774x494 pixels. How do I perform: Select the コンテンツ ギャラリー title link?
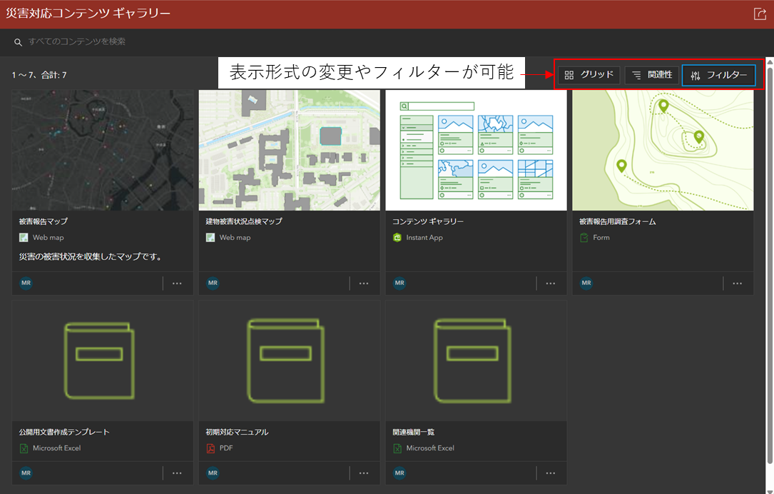(428, 221)
